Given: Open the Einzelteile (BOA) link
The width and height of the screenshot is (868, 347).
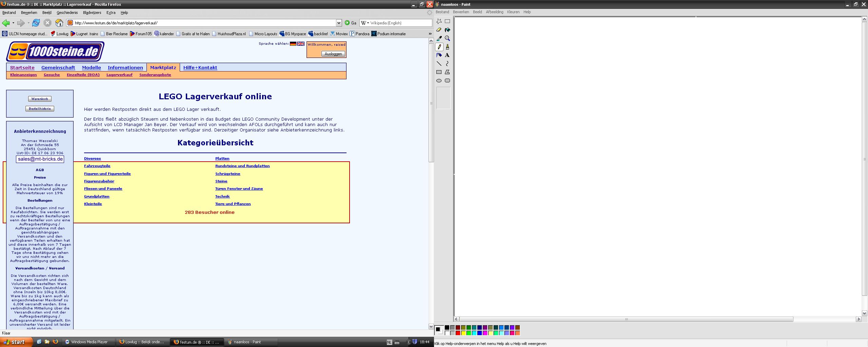Looking at the screenshot, I should pos(83,75).
